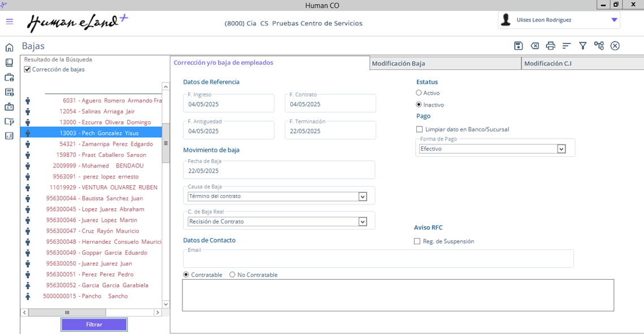Click the Filtrar button
Screen dimensions: 644x334
[94, 324]
